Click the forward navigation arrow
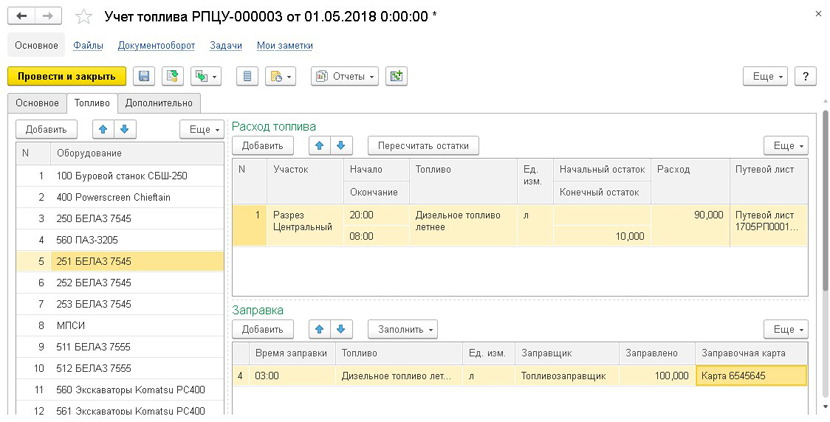Image resolution: width=830 pixels, height=422 pixels. click(48, 17)
